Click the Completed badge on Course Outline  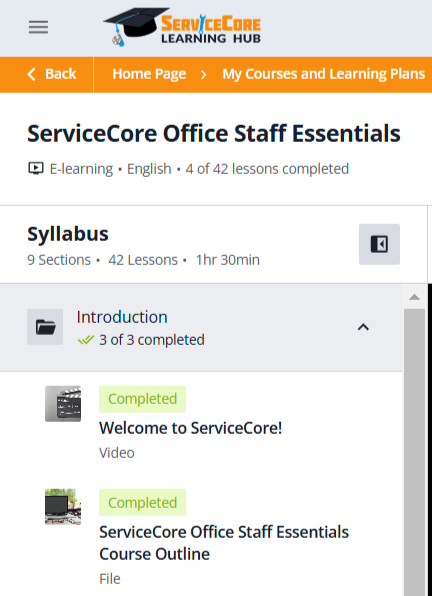(142, 502)
